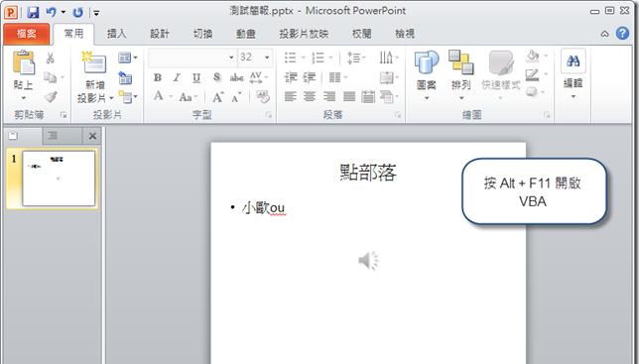Click Clear All Formatting icon
The image size is (639, 364).
click(263, 97)
